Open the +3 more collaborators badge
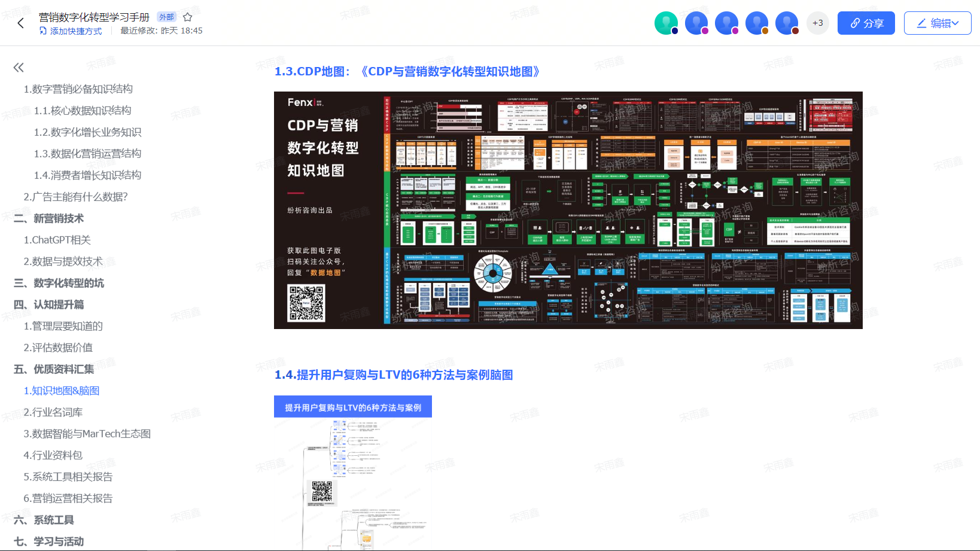 click(x=817, y=23)
